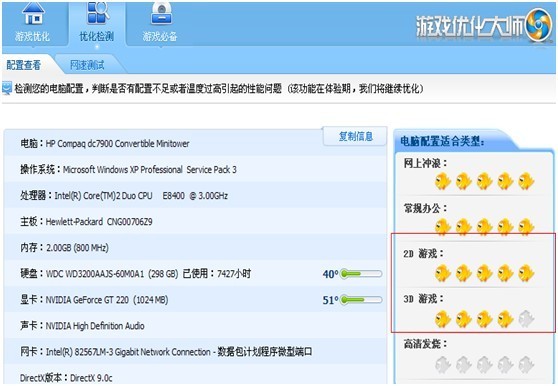Select the HP Compaq dc7900 computer row
Viewport: 558px width, 386px height.
[x=195, y=143]
